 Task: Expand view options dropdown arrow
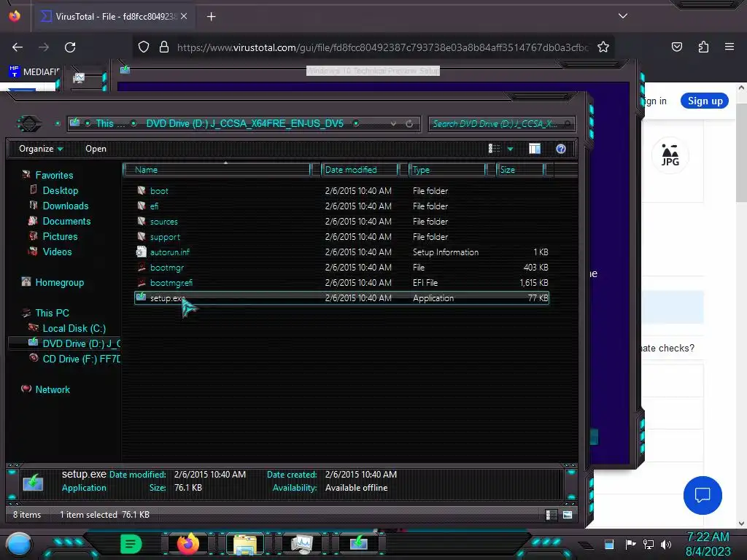[510, 149]
